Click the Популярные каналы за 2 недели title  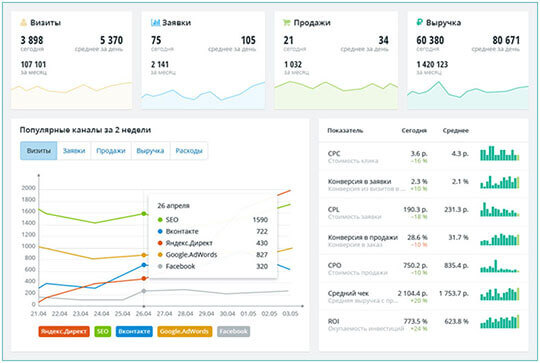coord(85,130)
